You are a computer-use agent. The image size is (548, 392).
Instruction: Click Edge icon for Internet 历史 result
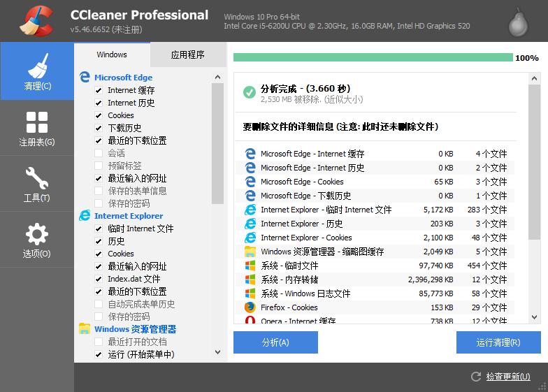tap(250, 168)
